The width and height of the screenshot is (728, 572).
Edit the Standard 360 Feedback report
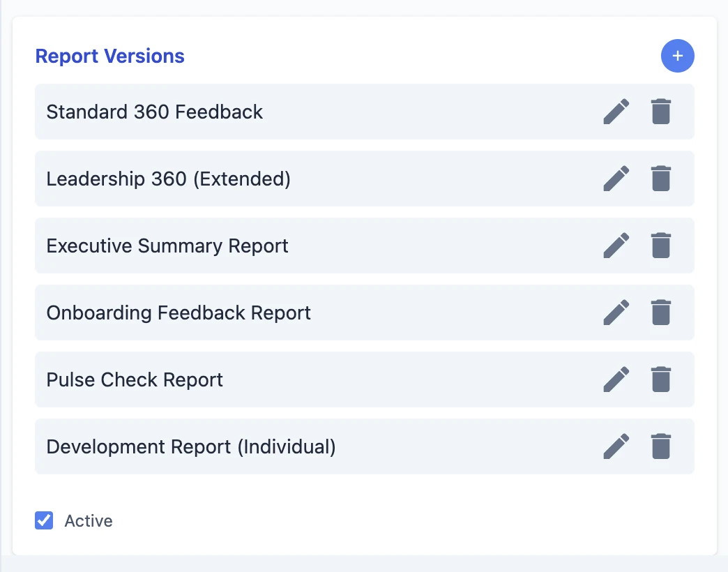click(x=616, y=112)
